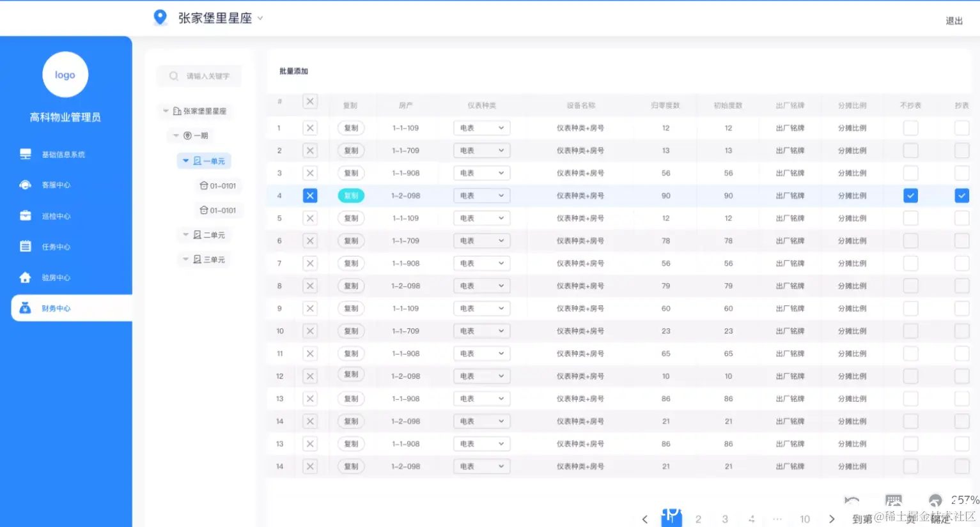Screen dimensions: 980x527
Task: Click the search magnifier in the keyword box
Action: pos(173,75)
